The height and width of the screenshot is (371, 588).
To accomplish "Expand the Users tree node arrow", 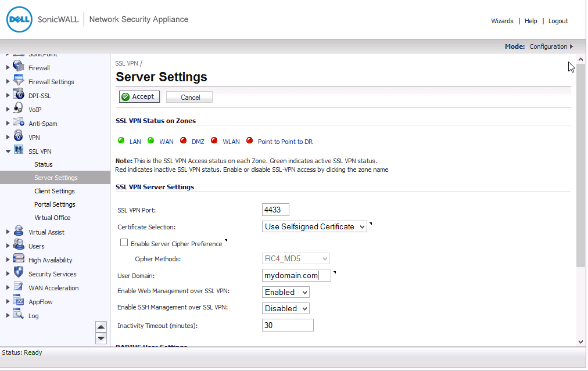I will pos(8,246).
